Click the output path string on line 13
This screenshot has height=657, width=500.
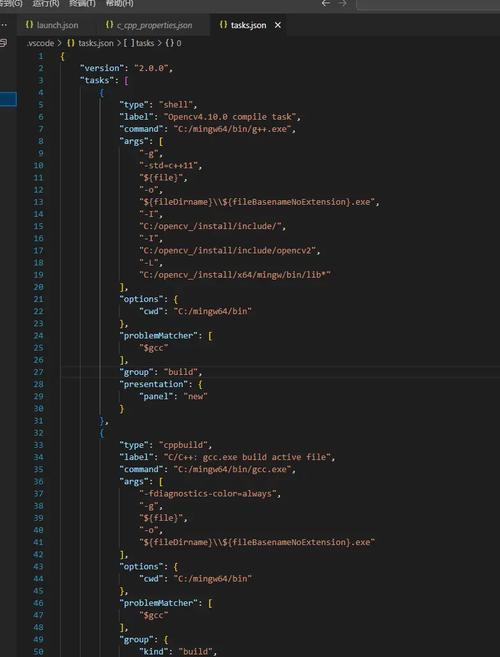pos(257,202)
